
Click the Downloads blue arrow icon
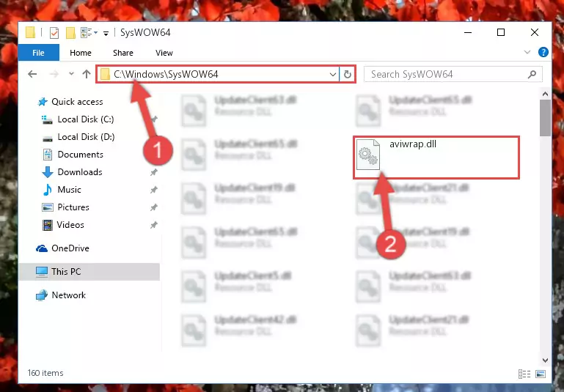click(x=48, y=172)
